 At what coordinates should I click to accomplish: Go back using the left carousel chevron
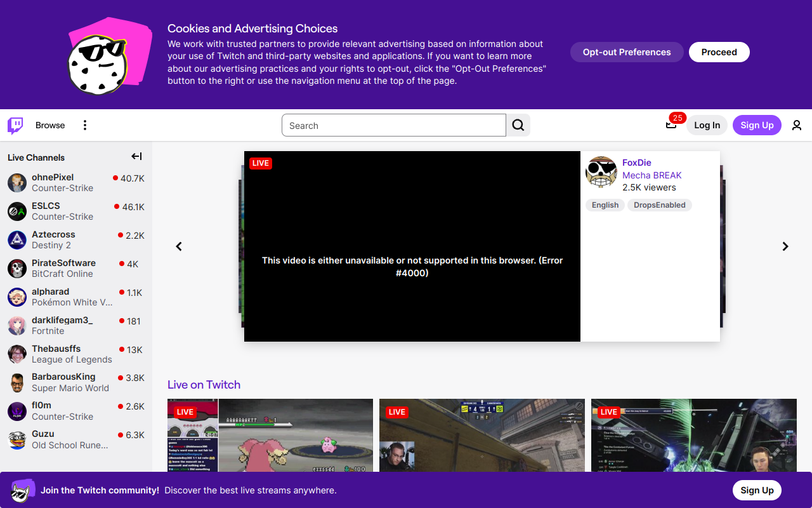click(x=178, y=246)
